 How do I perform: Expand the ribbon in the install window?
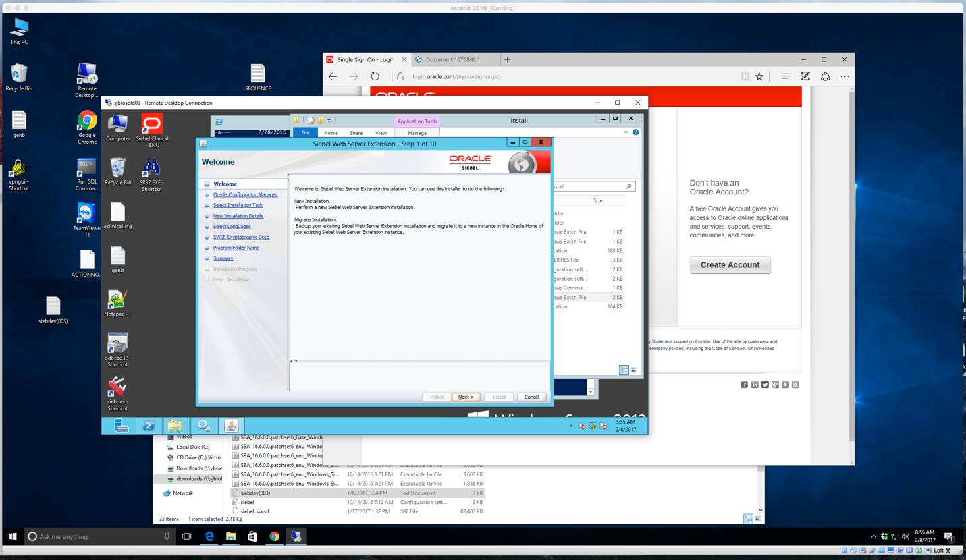(x=626, y=132)
